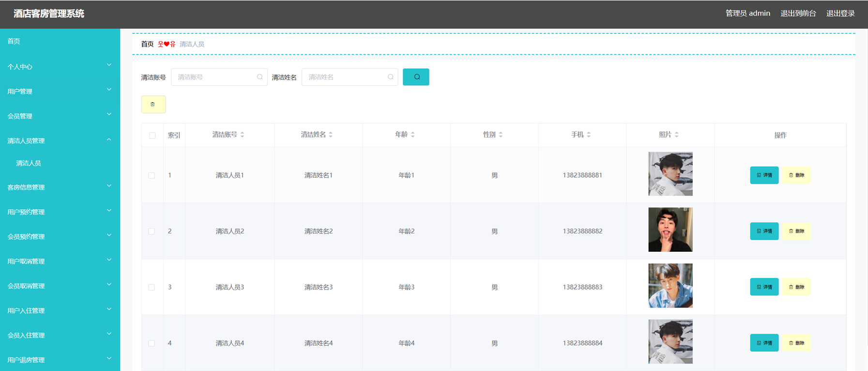Image resolution: width=868 pixels, height=371 pixels.
Task: Expand 用户取消管理 sidebar menu
Action: 60,262
